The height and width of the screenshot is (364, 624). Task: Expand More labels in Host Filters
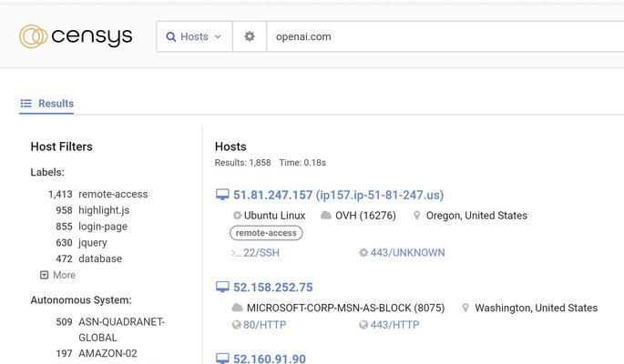(x=57, y=275)
